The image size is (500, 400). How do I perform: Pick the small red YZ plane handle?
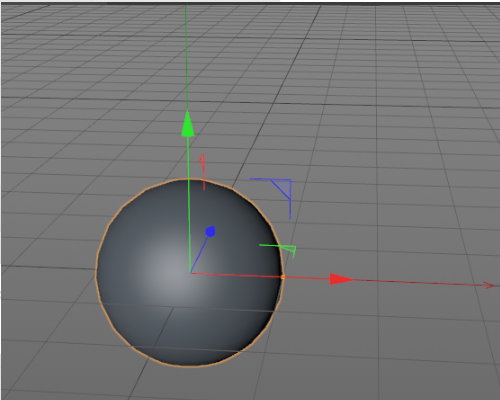pyautogui.click(x=202, y=172)
